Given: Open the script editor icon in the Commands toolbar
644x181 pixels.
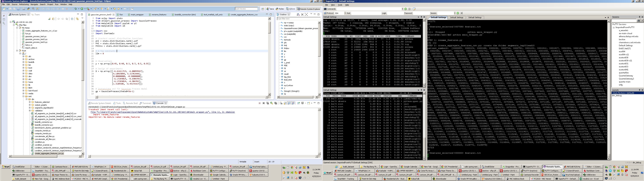Looking at the screenshot, I should 414,9.
